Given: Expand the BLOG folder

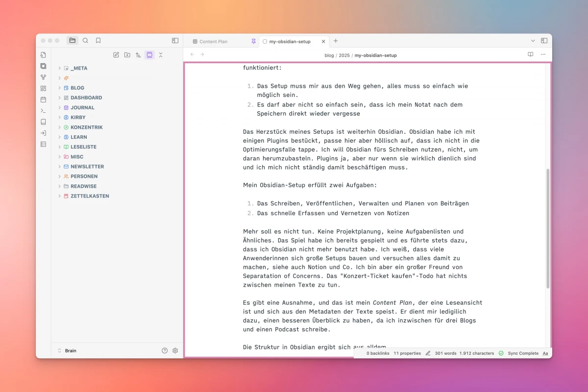Looking at the screenshot, I should click(60, 88).
